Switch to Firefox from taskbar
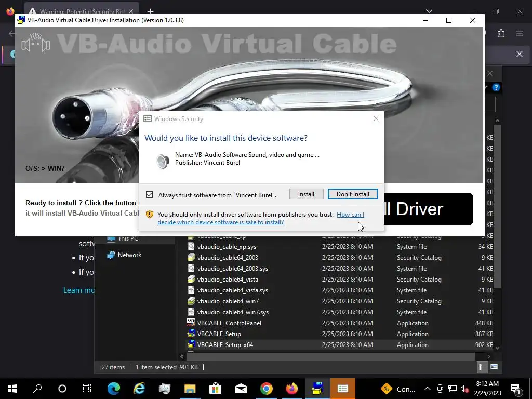 (292, 389)
